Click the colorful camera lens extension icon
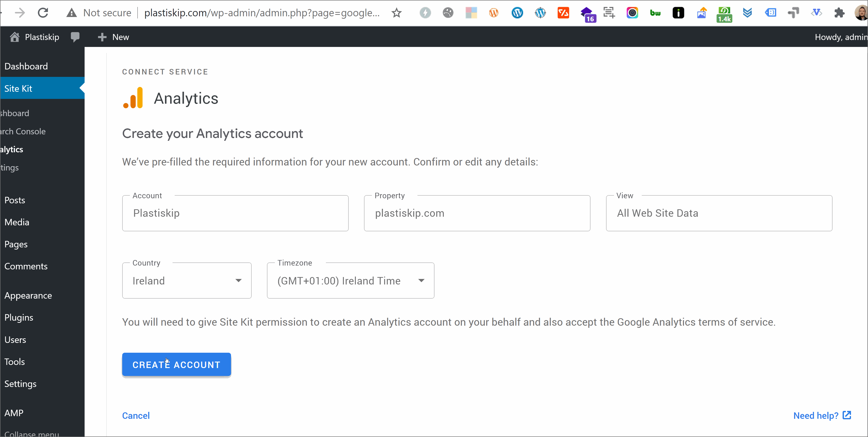Image resolution: width=868 pixels, height=437 pixels. 632,13
